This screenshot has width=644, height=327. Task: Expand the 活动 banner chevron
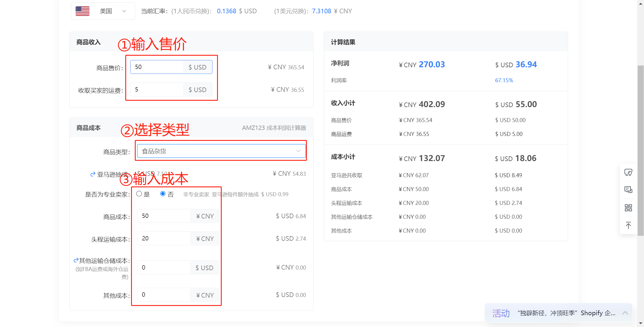[625, 313]
